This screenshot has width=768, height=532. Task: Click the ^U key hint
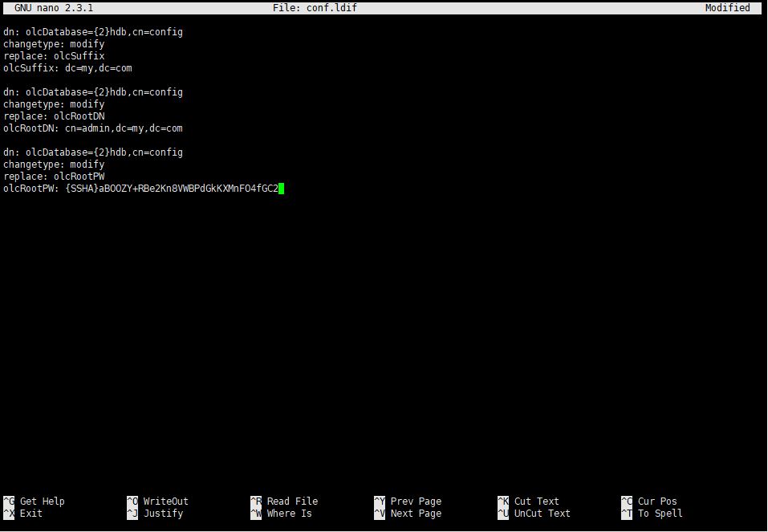[x=503, y=514]
